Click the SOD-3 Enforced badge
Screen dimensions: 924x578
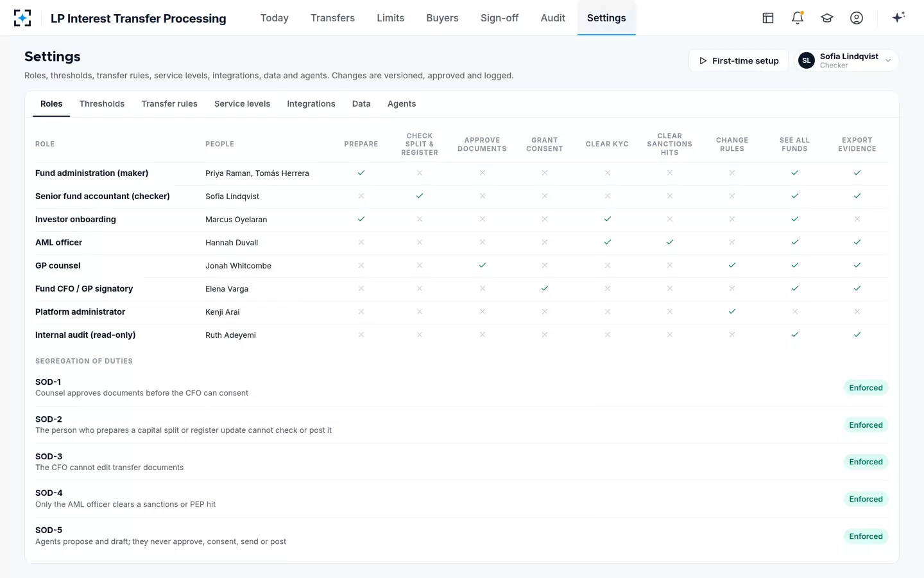click(x=866, y=462)
